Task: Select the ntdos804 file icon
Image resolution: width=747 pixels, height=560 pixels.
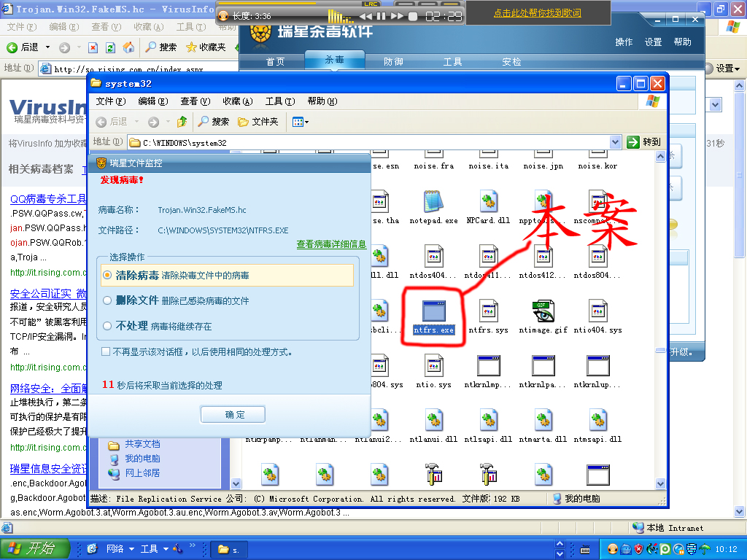Action: pos(598,256)
